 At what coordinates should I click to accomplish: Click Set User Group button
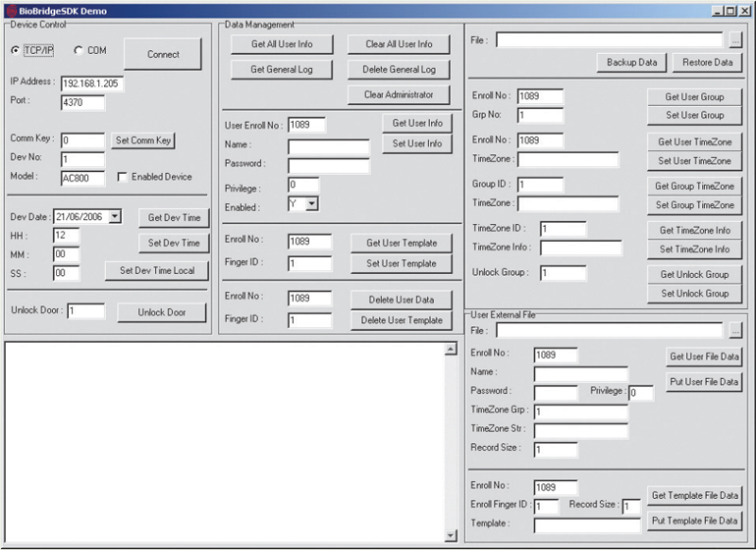pyautogui.click(x=695, y=115)
